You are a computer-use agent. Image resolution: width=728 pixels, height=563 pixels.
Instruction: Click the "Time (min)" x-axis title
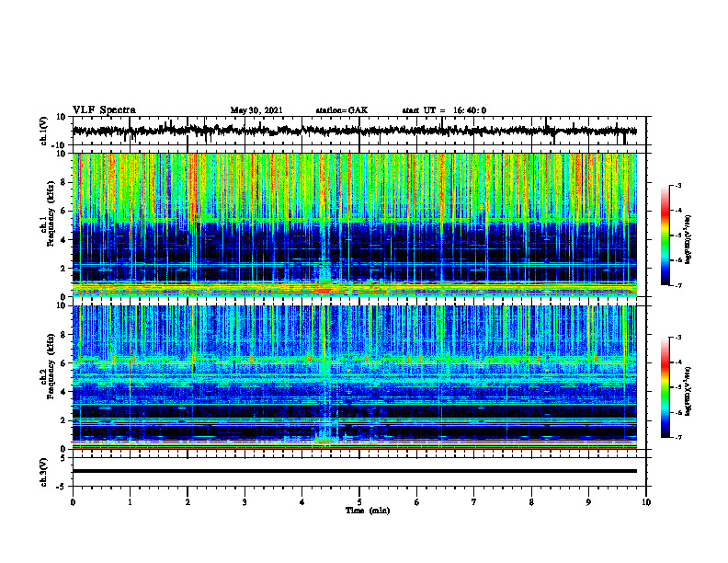(x=368, y=511)
